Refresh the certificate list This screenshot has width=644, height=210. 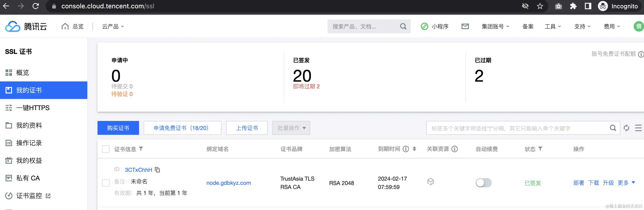[x=626, y=128]
